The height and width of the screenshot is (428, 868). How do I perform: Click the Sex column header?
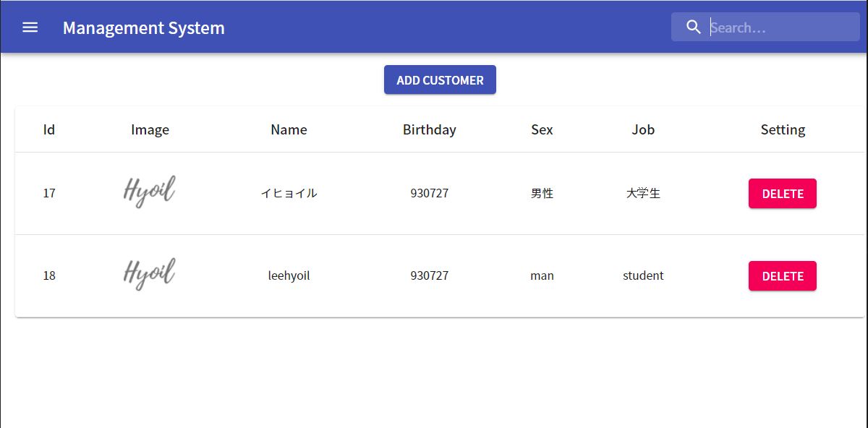541,129
